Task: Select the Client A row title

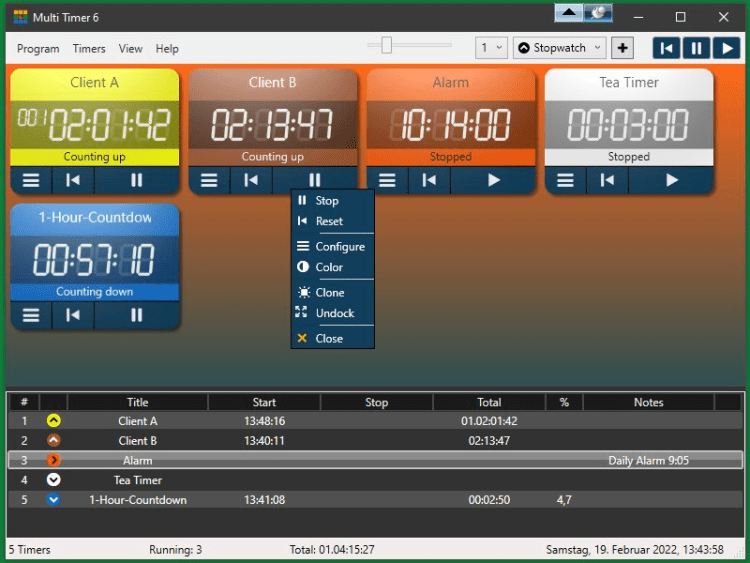Action: point(138,421)
